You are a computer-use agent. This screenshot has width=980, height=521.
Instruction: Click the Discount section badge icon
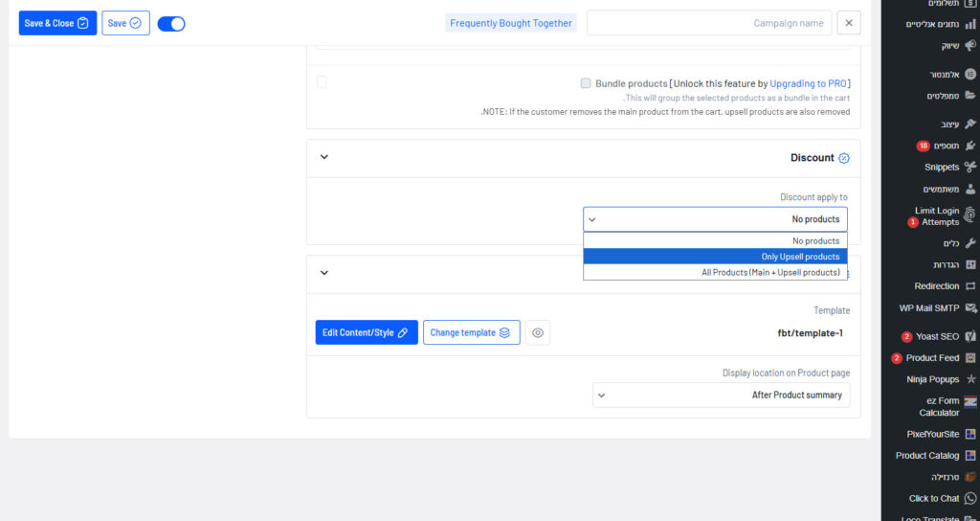click(x=843, y=158)
